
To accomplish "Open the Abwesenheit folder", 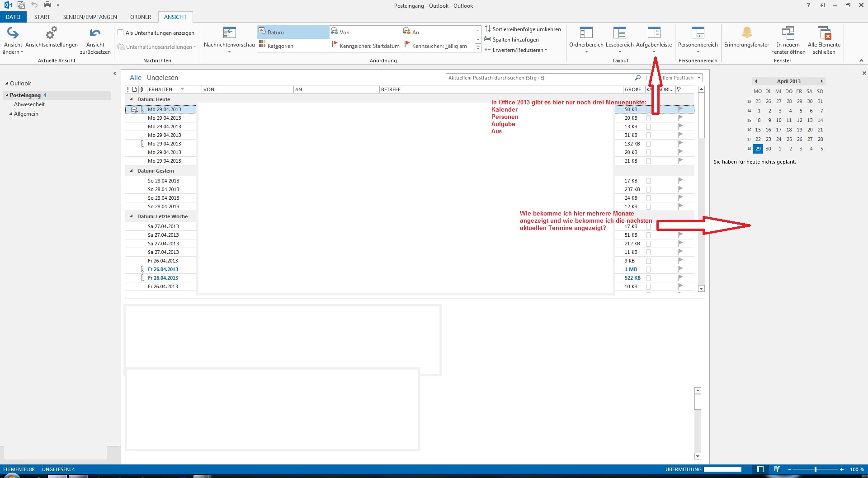I will pos(29,104).
